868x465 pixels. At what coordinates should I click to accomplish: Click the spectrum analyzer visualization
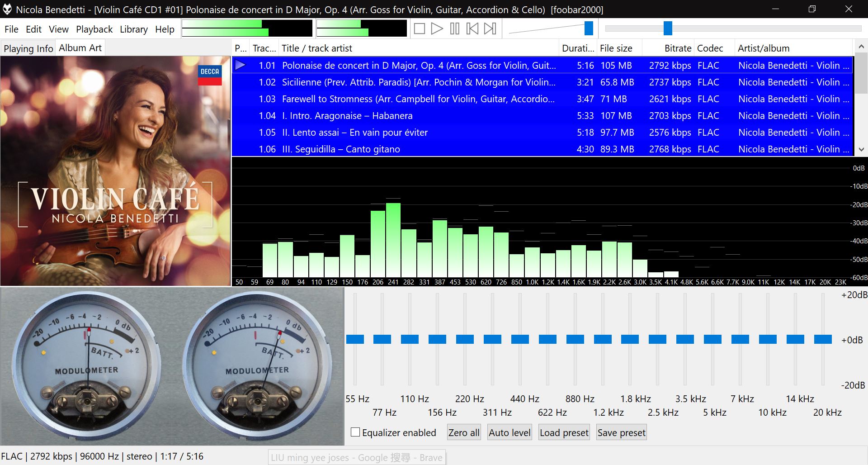550,222
